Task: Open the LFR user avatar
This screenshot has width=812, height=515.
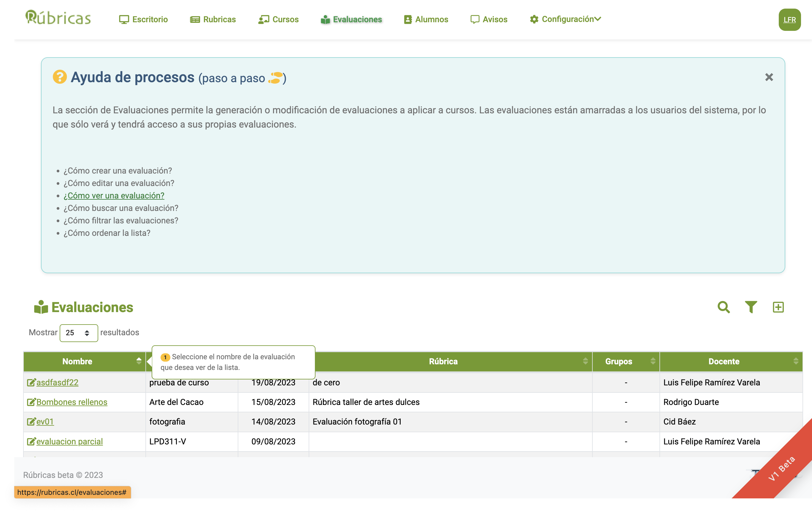Action: point(789,20)
